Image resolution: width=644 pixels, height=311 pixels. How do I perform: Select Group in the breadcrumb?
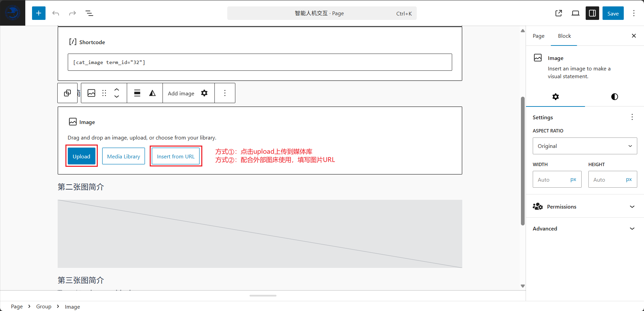point(44,306)
